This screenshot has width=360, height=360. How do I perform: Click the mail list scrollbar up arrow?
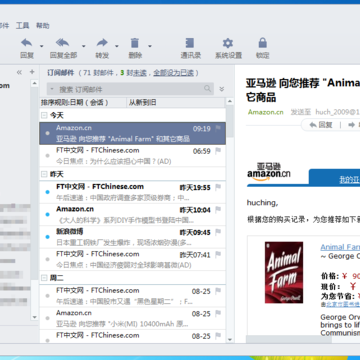pyautogui.click(x=230, y=101)
